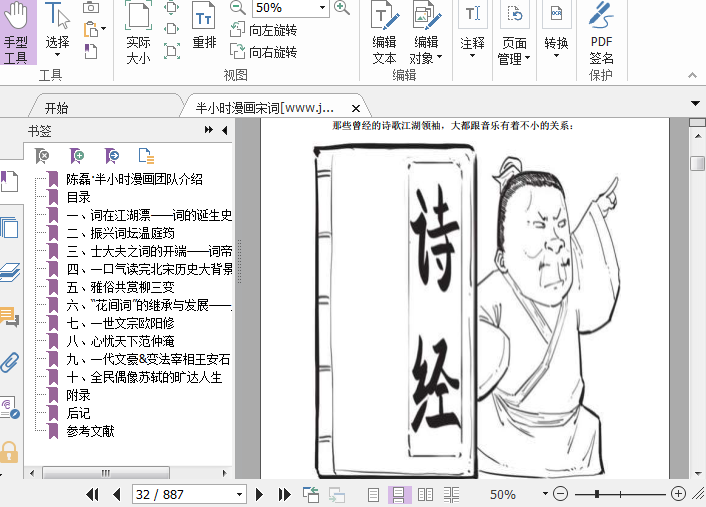Click the status bar zoom out minus
Screen dimensions: 706x507
click(561, 494)
